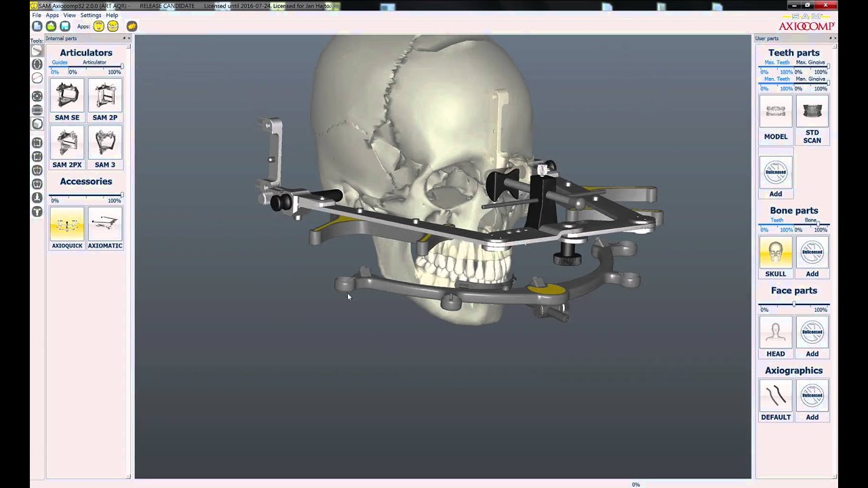Adjust the Bone parts slider handle
The width and height of the screenshot is (868, 488).
[819, 224]
